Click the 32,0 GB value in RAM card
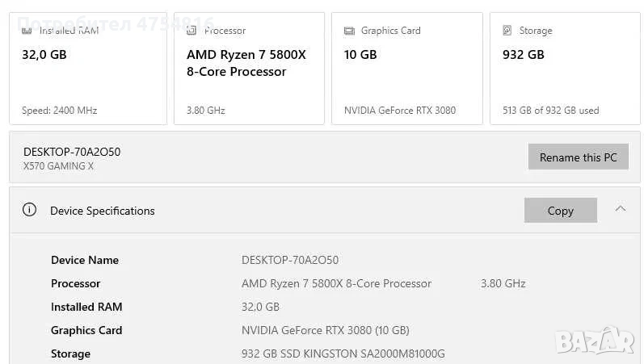This screenshot has height=364, width=644. [x=44, y=55]
